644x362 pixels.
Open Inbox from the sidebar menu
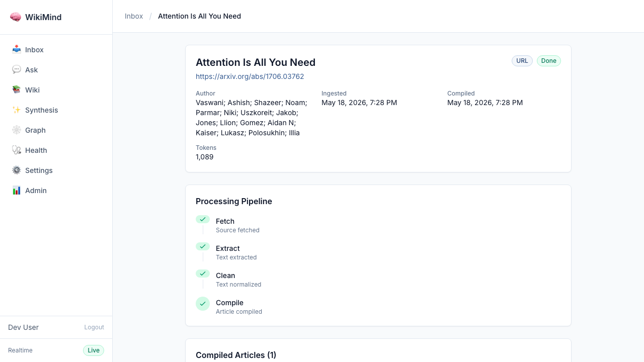56,50
